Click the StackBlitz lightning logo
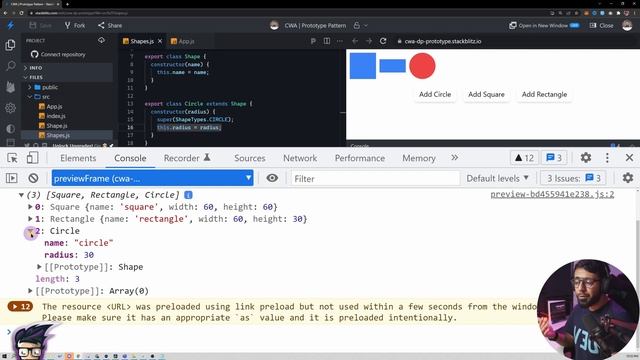 [x=11, y=25]
